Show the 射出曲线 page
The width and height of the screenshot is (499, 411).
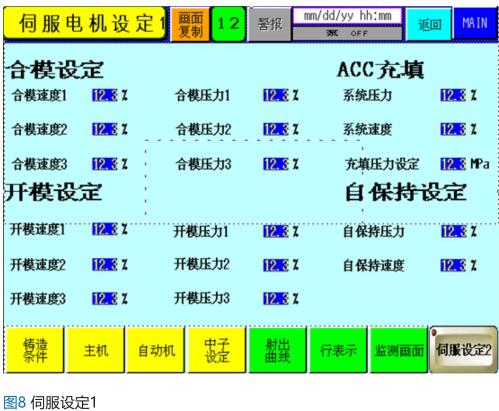278,350
